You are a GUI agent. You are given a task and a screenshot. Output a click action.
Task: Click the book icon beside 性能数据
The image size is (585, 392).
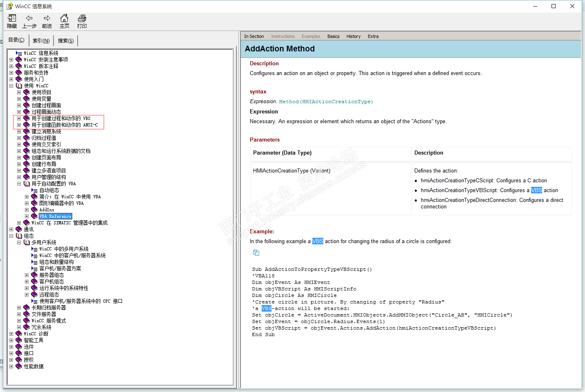pos(19,366)
